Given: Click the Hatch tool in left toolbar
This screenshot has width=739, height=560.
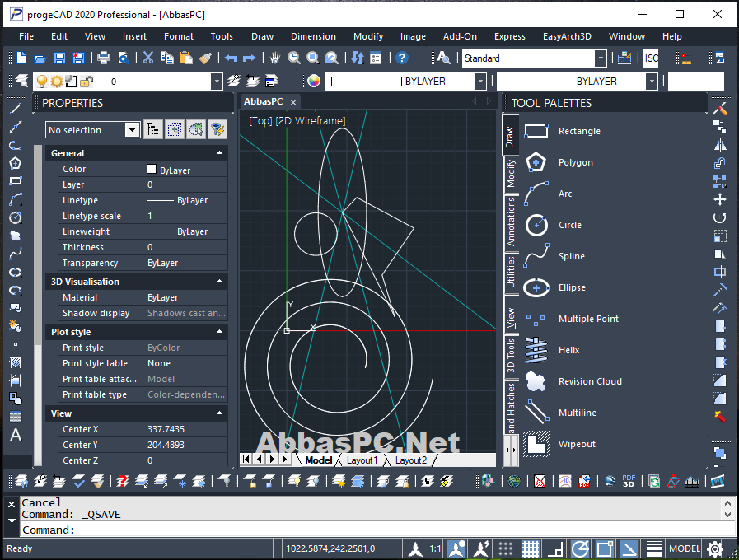Looking at the screenshot, I should pyautogui.click(x=16, y=362).
